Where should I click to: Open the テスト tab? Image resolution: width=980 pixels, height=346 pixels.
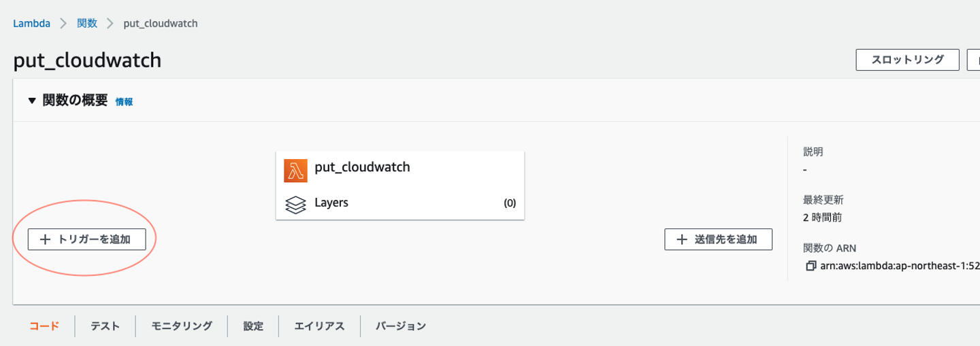[105, 326]
